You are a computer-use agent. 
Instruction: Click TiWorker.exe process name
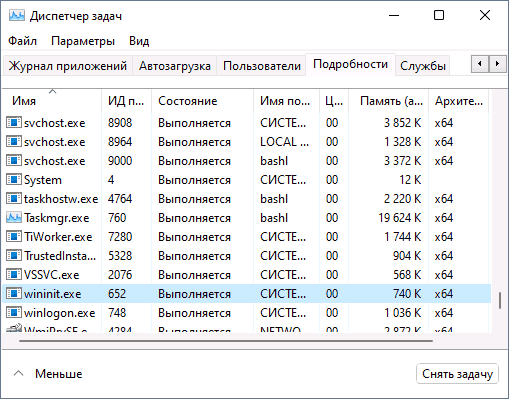(x=58, y=237)
